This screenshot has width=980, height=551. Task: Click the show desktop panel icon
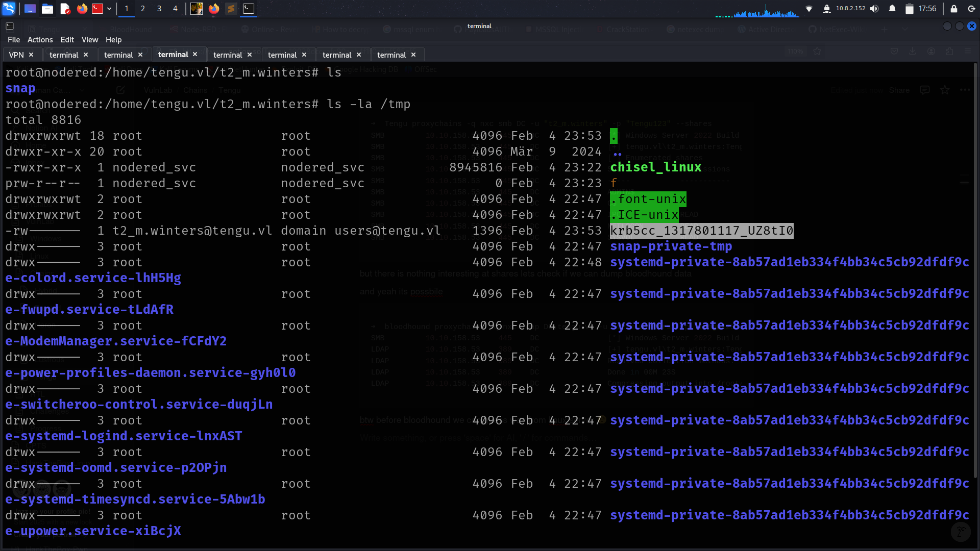[x=30, y=9]
